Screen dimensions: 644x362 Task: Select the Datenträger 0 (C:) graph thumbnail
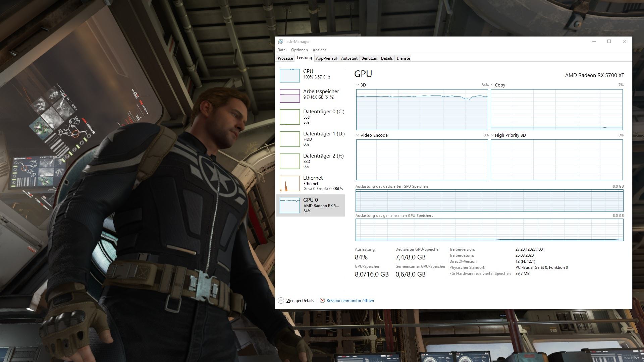[290, 117]
